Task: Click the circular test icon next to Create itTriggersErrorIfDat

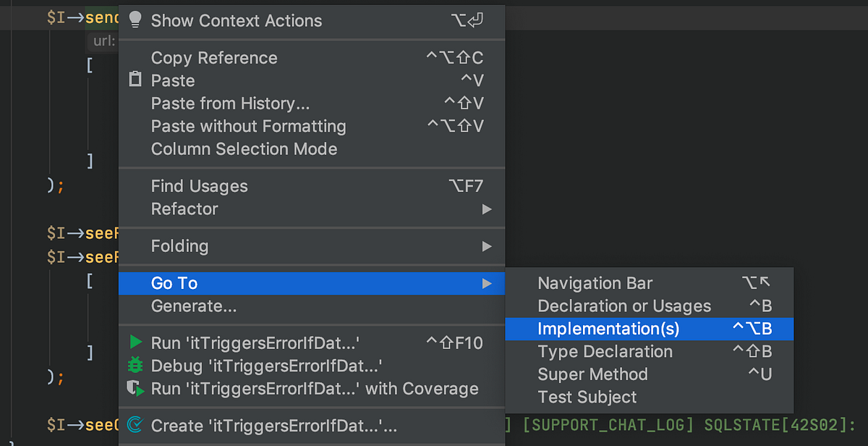Action: click(135, 426)
